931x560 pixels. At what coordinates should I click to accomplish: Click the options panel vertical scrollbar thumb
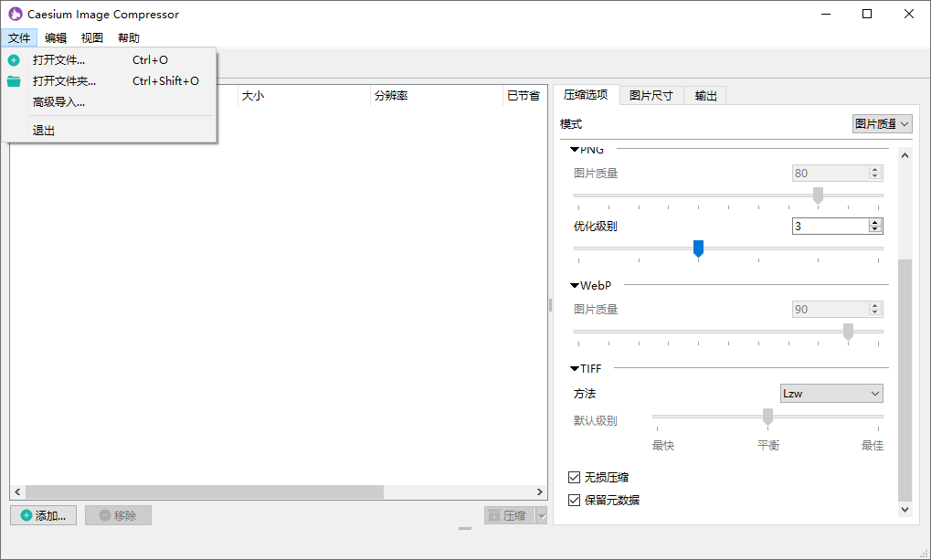point(905,380)
